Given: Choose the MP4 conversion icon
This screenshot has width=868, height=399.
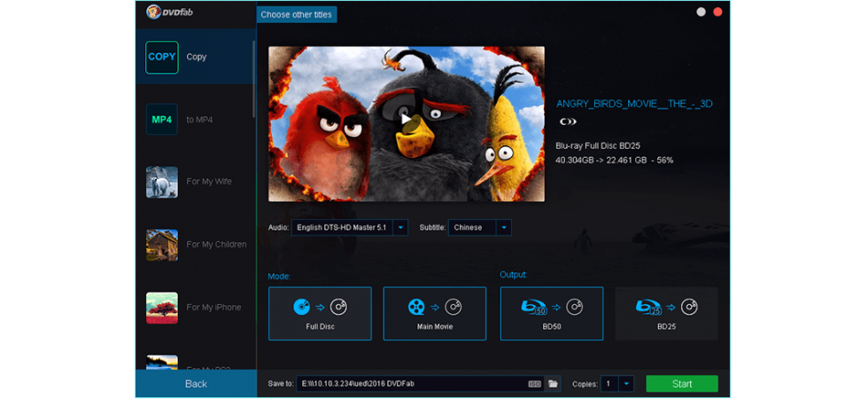Looking at the screenshot, I should pos(161,119).
